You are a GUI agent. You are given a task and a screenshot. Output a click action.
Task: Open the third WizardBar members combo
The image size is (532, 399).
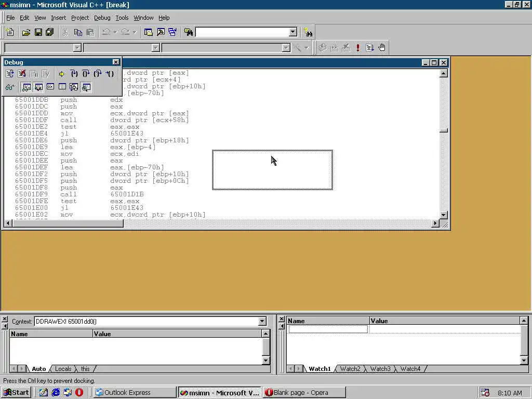click(x=226, y=48)
